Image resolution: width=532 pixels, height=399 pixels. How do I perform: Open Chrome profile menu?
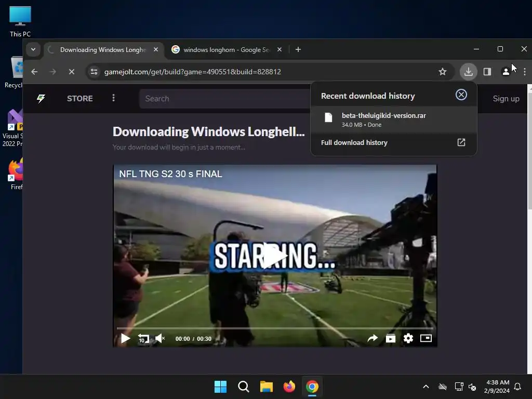(506, 72)
